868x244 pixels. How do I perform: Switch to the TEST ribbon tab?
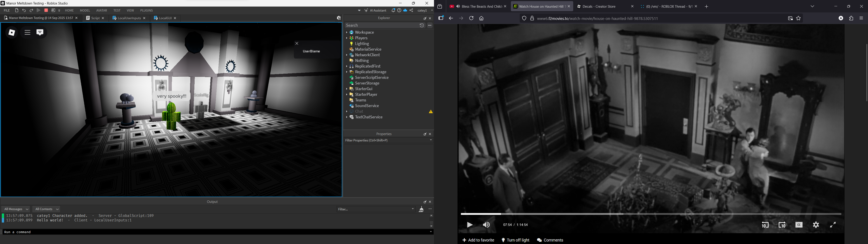(x=117, y=10)
